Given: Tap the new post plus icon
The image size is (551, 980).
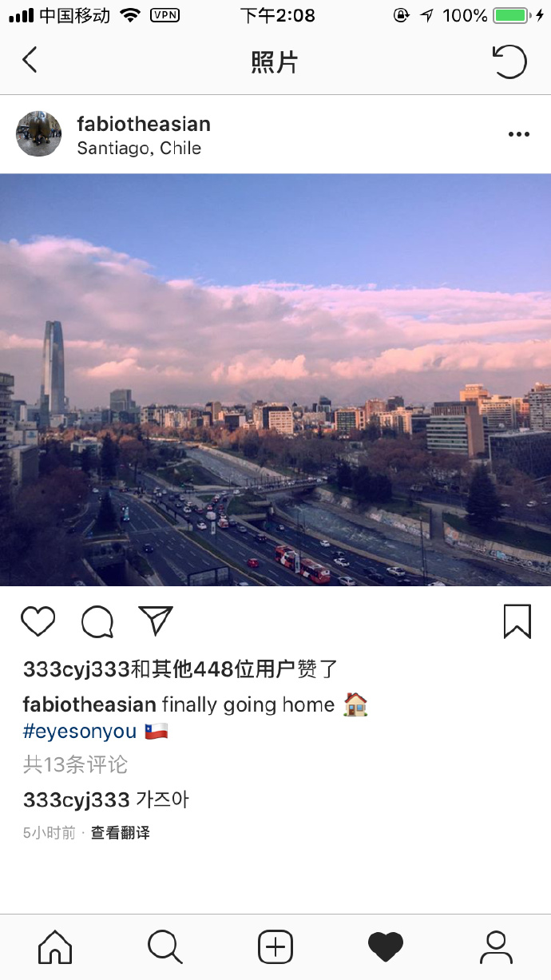Looking at the screenshot, I should tap(275, 947).
